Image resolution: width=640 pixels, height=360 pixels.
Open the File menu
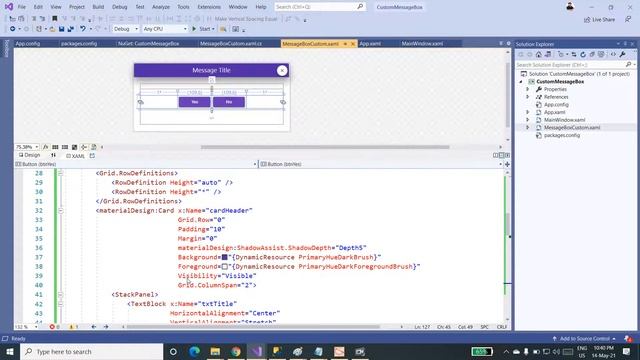(22, 7)
